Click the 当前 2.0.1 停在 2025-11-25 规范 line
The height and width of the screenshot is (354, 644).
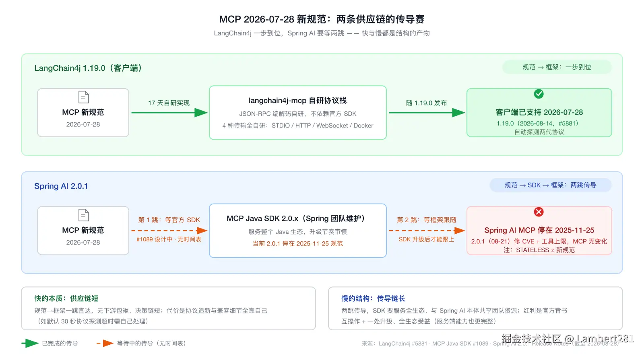click(298, 243)
